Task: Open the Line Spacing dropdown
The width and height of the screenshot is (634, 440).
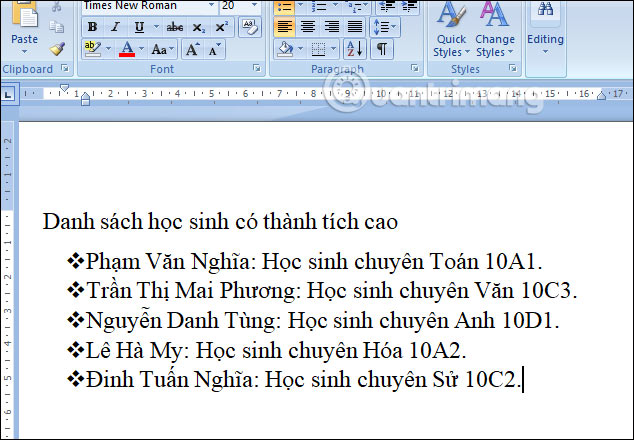Action: click(x=385, y=27)
